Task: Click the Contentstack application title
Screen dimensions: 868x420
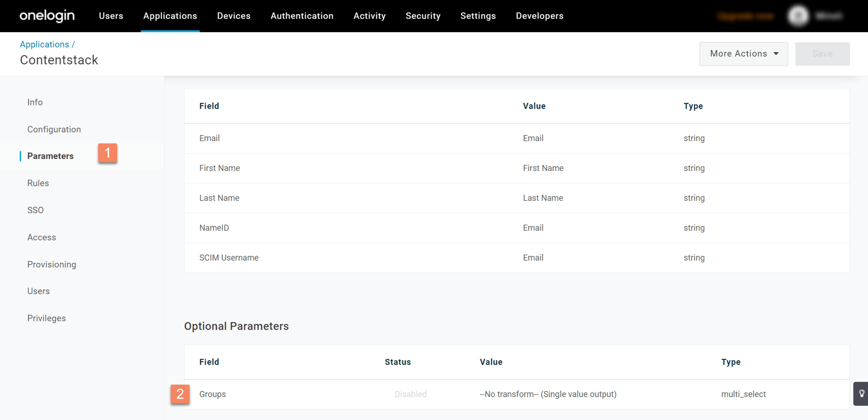Action: 59,60
